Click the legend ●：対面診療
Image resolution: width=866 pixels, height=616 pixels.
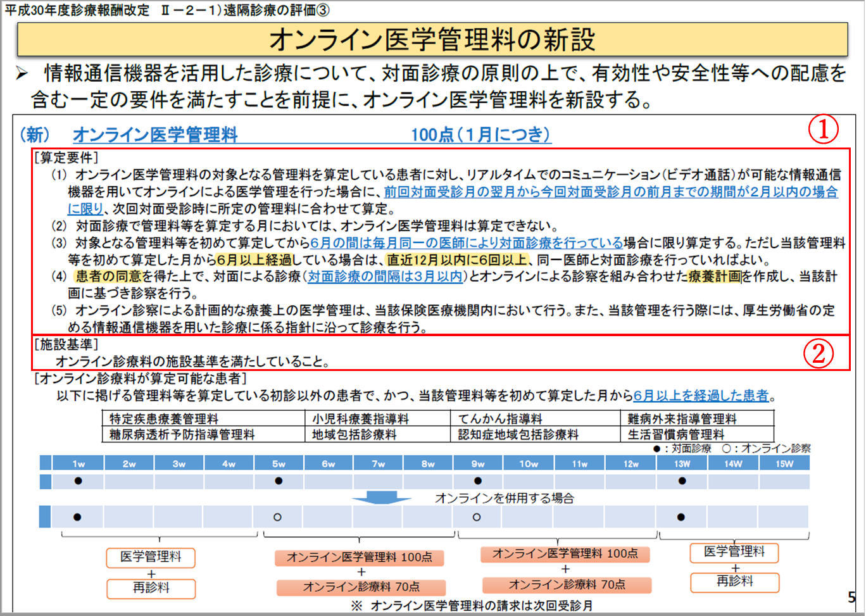coord(682,448)
